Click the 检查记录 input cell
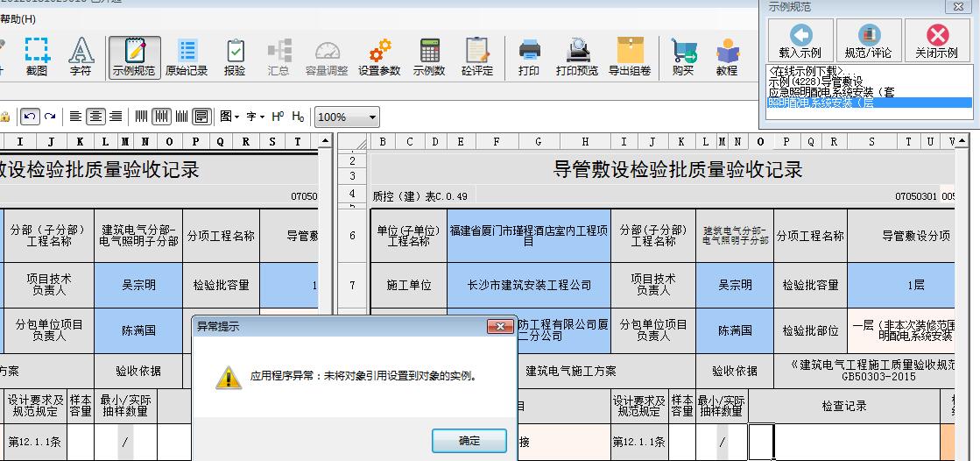 pyautogui.click(x=843, y=442)
